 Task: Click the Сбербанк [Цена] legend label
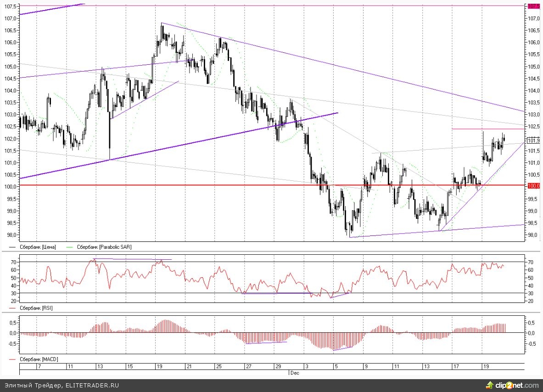point(38,247)
